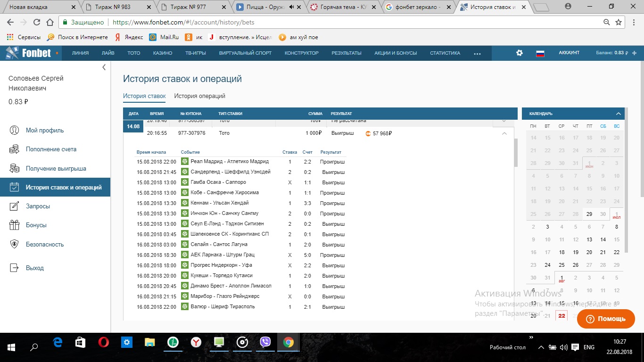The image size is (644, 362).
Task: Open ТОТО in the top navigation
Action: tap(134, 53)
